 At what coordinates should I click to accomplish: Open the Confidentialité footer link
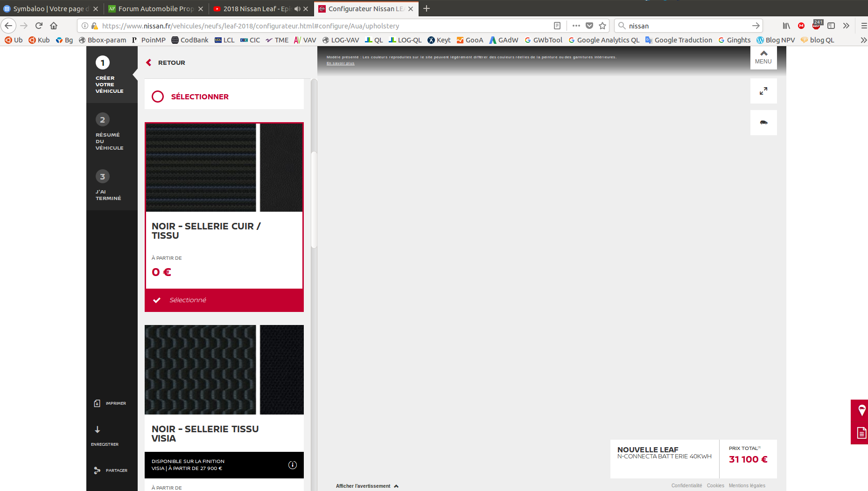[x=686, y=486]
